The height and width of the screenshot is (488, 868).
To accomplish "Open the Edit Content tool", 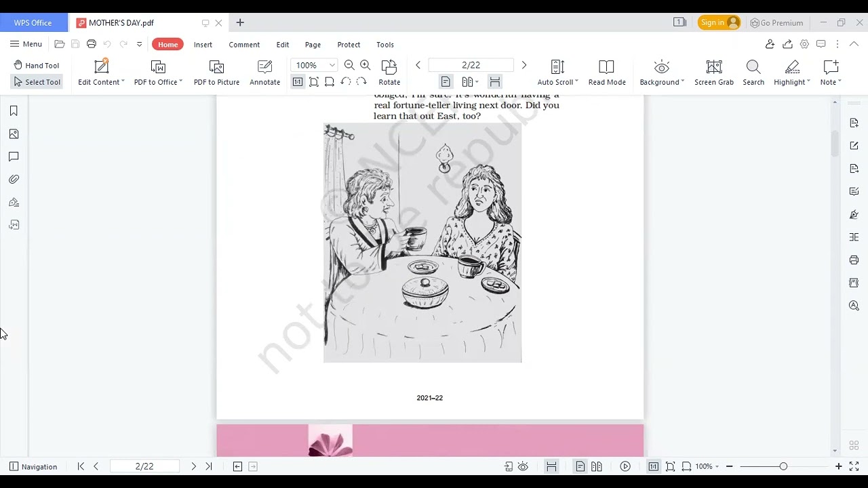I will (101, 73).
